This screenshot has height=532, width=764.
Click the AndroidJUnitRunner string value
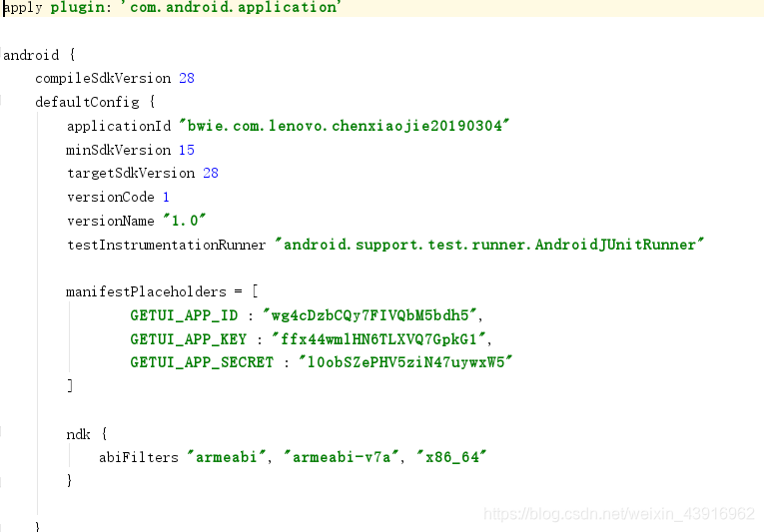pyautogui.click(x=489, y=245)
